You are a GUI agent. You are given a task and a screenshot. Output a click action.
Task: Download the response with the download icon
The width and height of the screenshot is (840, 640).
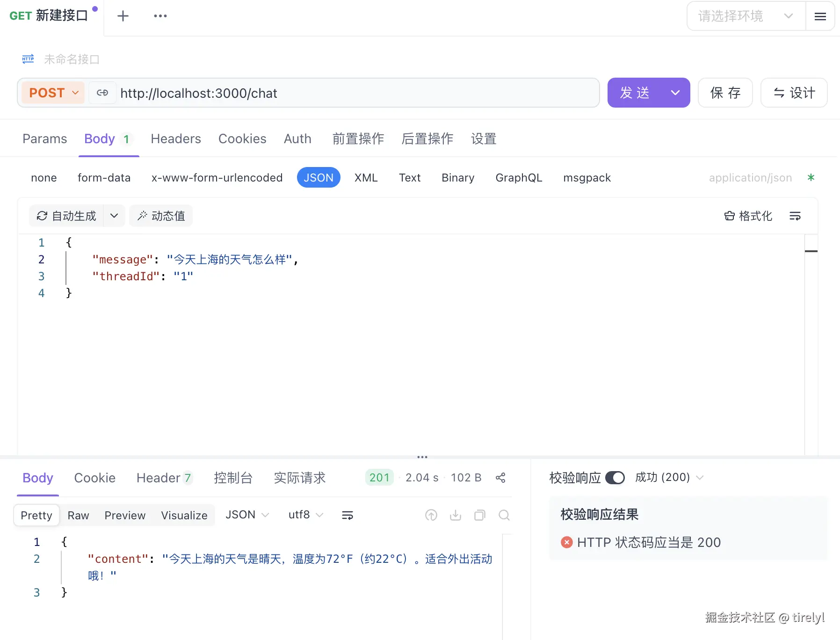[x=456, y=515]
